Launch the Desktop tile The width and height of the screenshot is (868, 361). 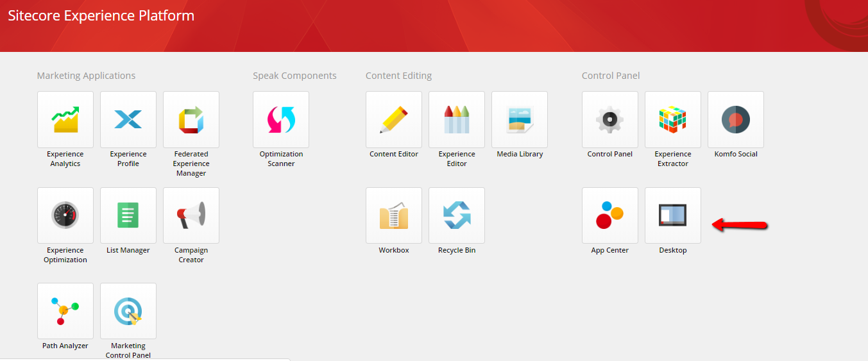click(673, 215)
